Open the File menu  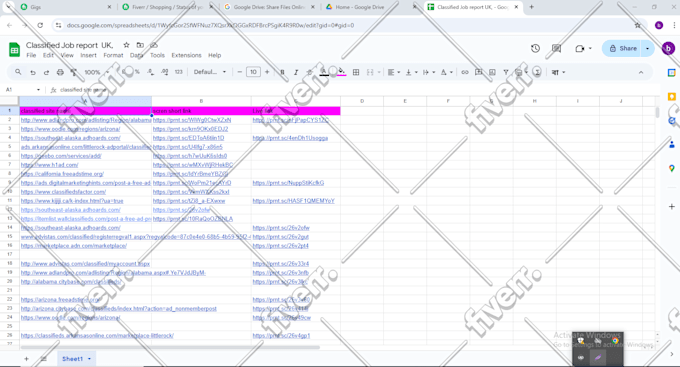click(31, 55)
